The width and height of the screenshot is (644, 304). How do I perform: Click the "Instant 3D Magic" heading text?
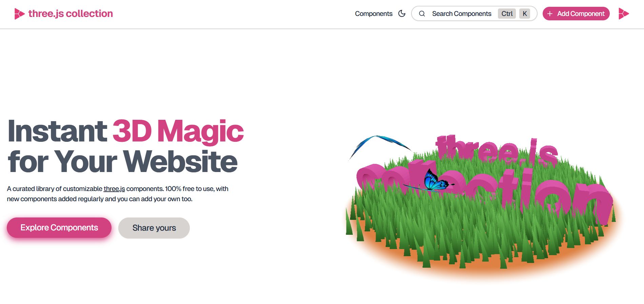[125, 131]
